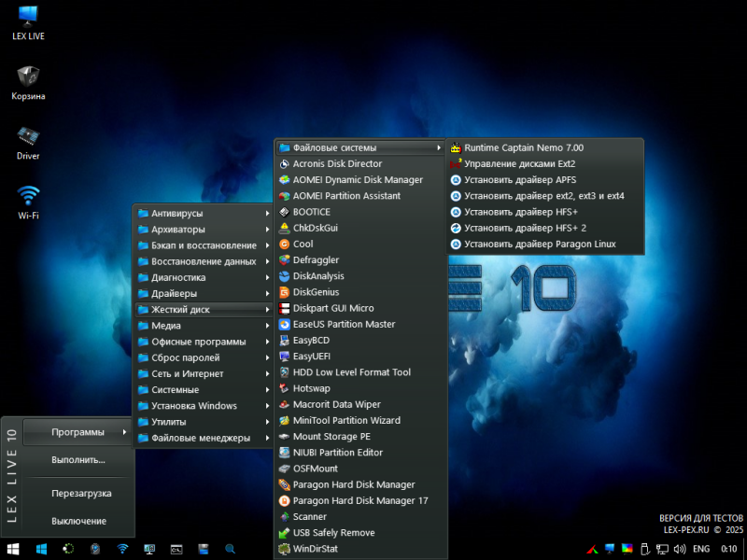Expand the Антивирусы submenu arrow
The image size is (747, 560).
click(267, 214)
